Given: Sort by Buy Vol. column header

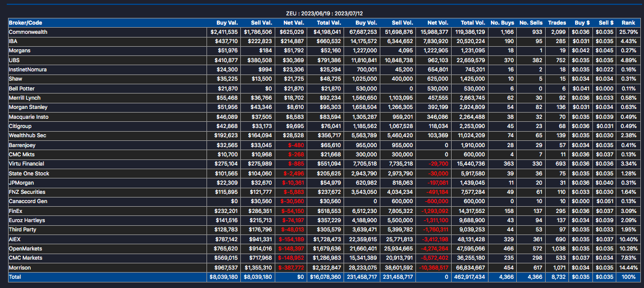Looking at the screenshot, I should pos(367,23).
